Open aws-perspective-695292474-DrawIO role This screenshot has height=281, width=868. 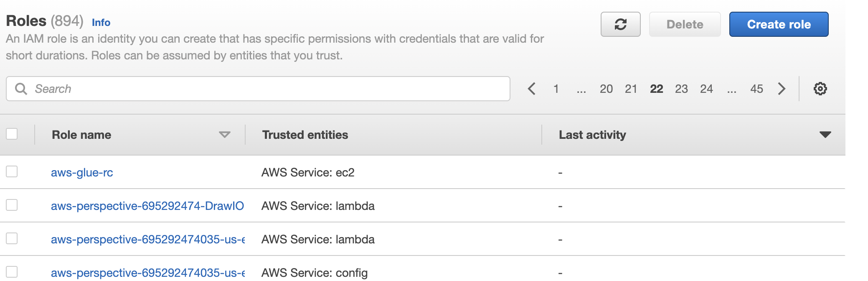(147, 206)
